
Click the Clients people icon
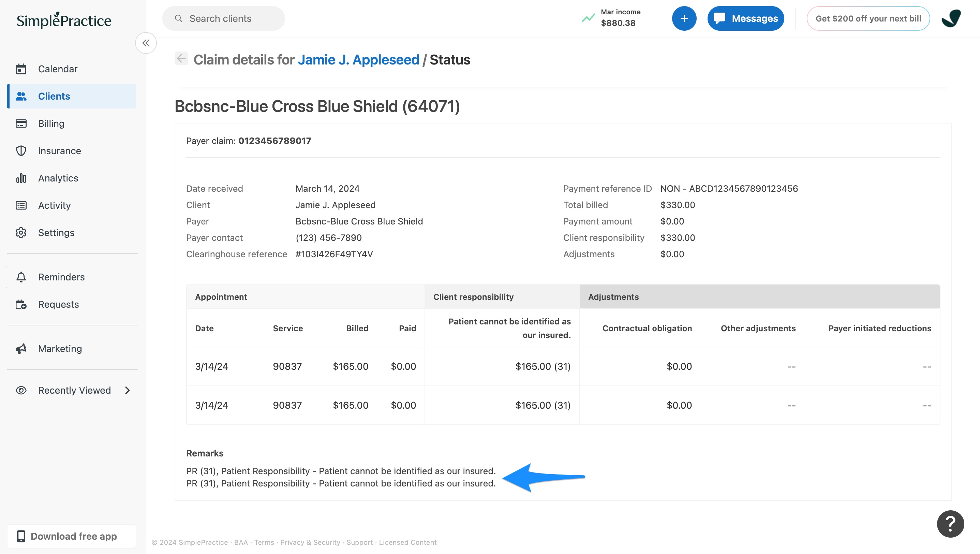(x=21, y=96)
